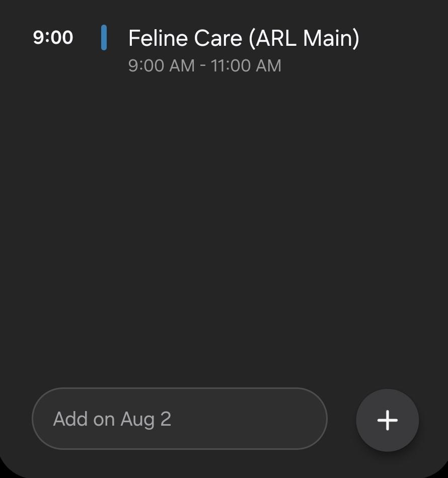Image resolution: width=448 pixels, height=478 pixels.
Task: Select the blue calendar color indicator
Action: pyautogui.click(x=104, y=38)
